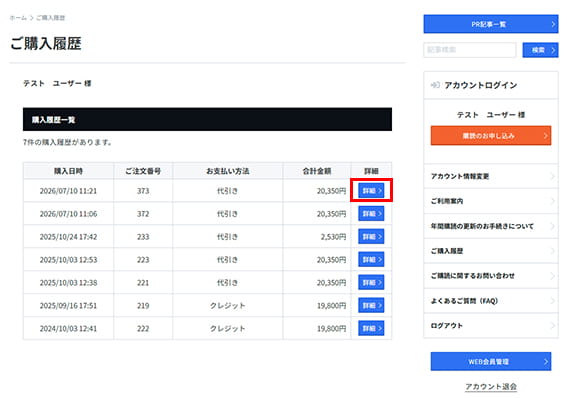Open アカウント情報変更 menu item
This screenshot has width=567, height=398.
click(x=491, y=176)
